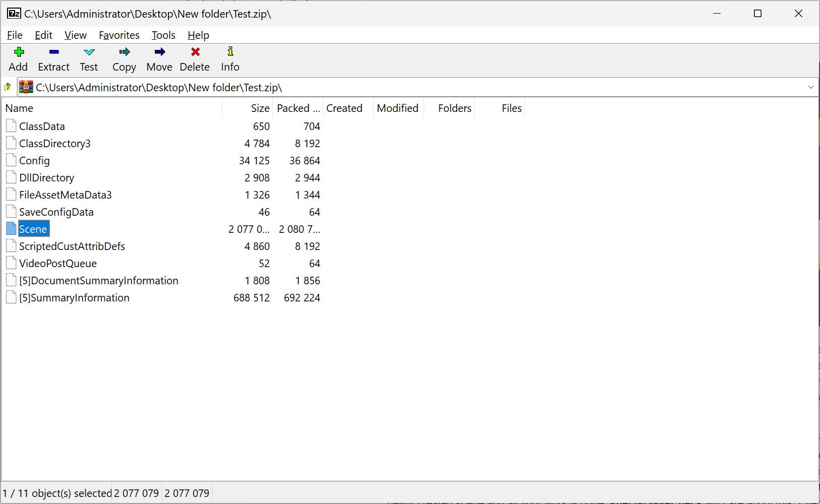Image resolution: width=820 pixels, height=504 pixels.
Task: Go up one folder level
Action: click(8, 87)
